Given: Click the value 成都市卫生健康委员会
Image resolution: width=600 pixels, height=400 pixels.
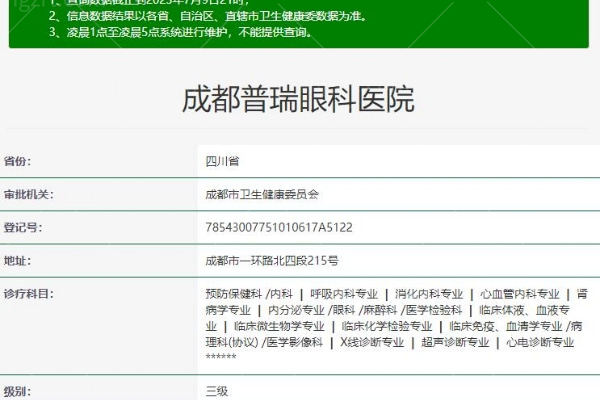Looking at the screenshot, I should click(262, 194).
